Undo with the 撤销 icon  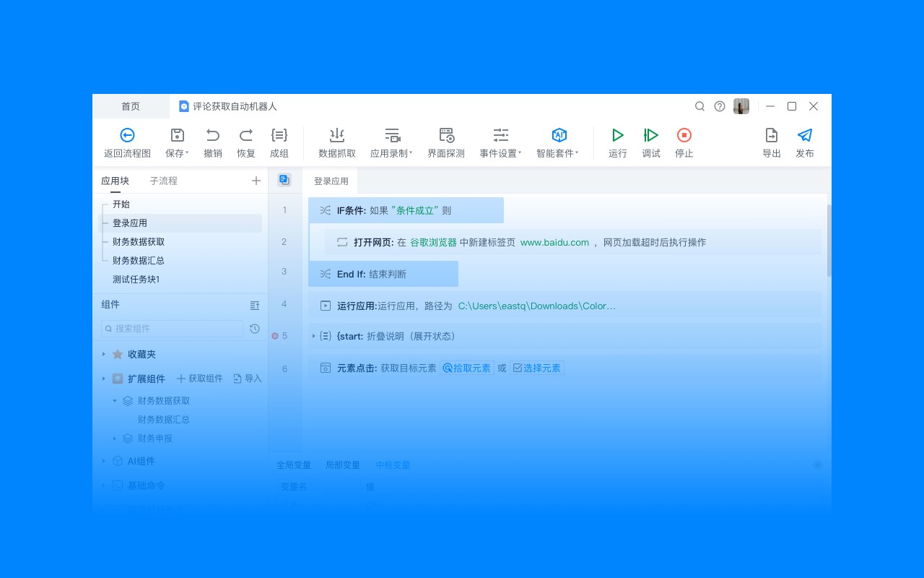[x=212, y=135]
